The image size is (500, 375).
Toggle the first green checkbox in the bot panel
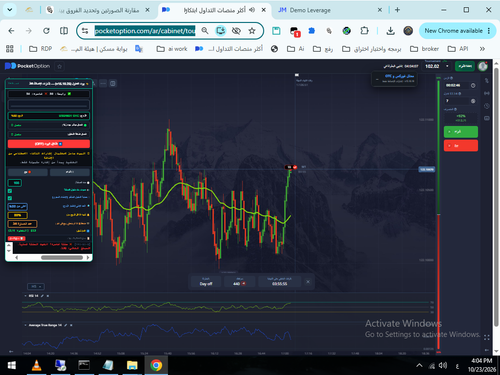point(10,191)
